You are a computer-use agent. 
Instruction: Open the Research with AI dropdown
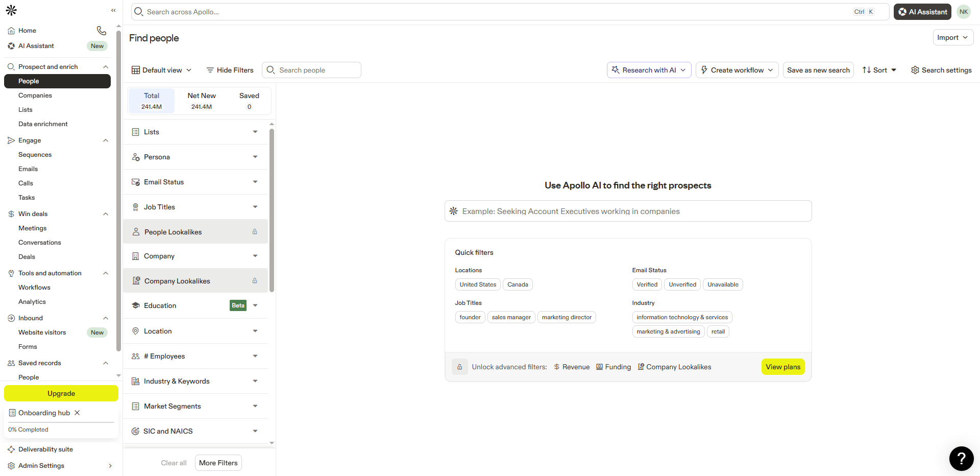click(x=649, y=70)
